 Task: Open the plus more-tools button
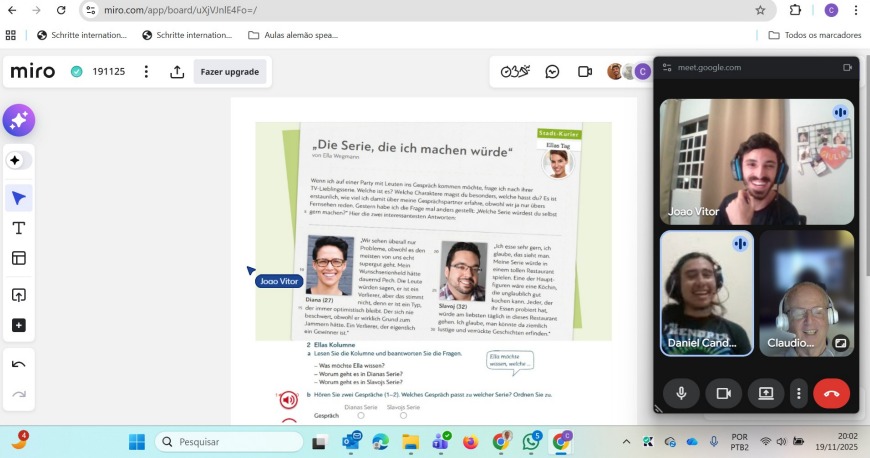pos(19,325)
